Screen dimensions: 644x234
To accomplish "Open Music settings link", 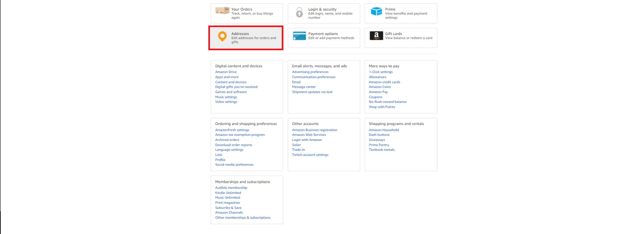I will [226, 97].
